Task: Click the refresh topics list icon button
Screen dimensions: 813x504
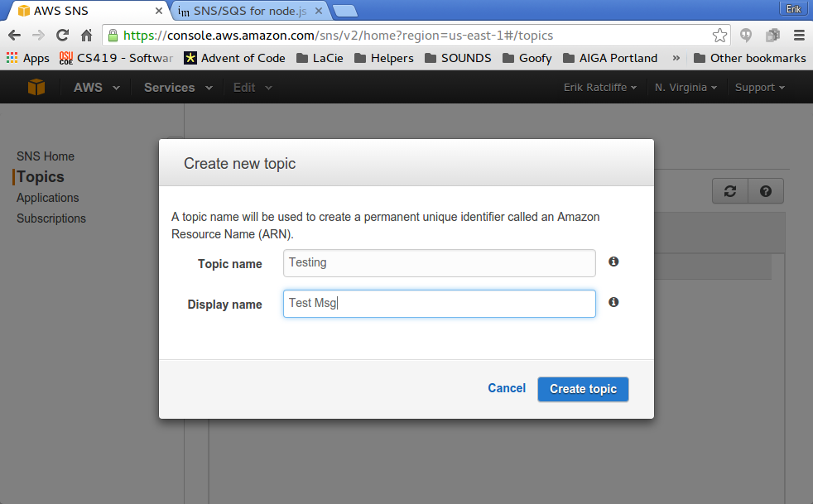Action: 730,191
